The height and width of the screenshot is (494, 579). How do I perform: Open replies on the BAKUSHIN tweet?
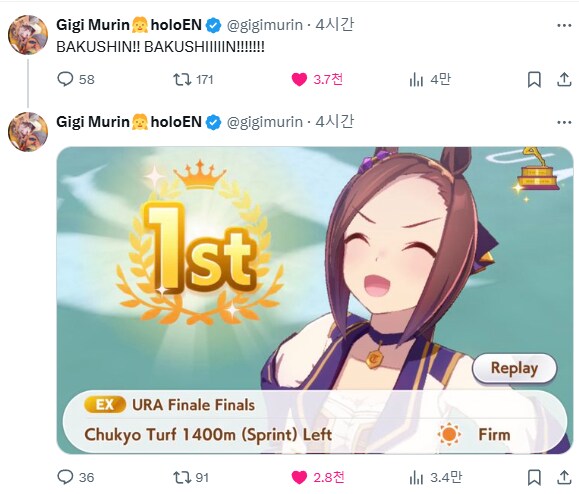click(x=76, y=79)
